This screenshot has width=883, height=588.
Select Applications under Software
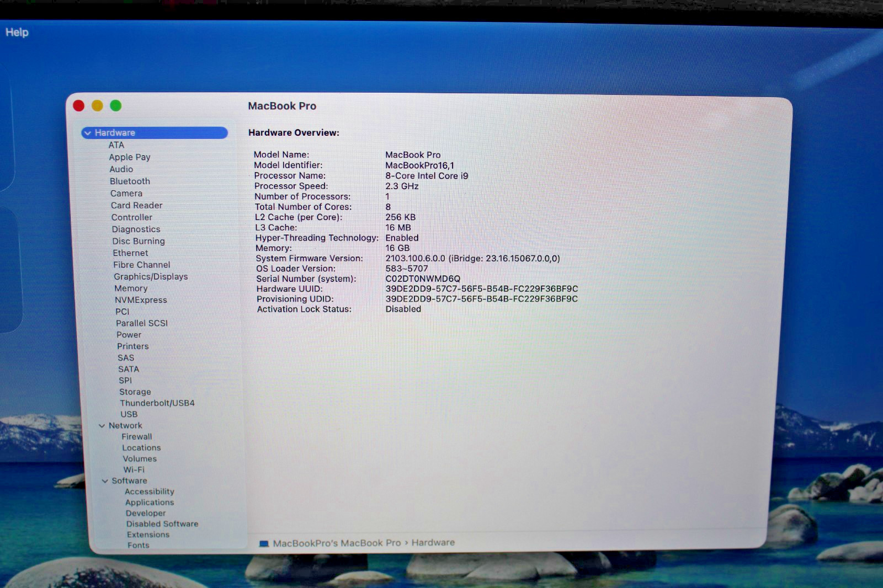[x=150, y=502]
